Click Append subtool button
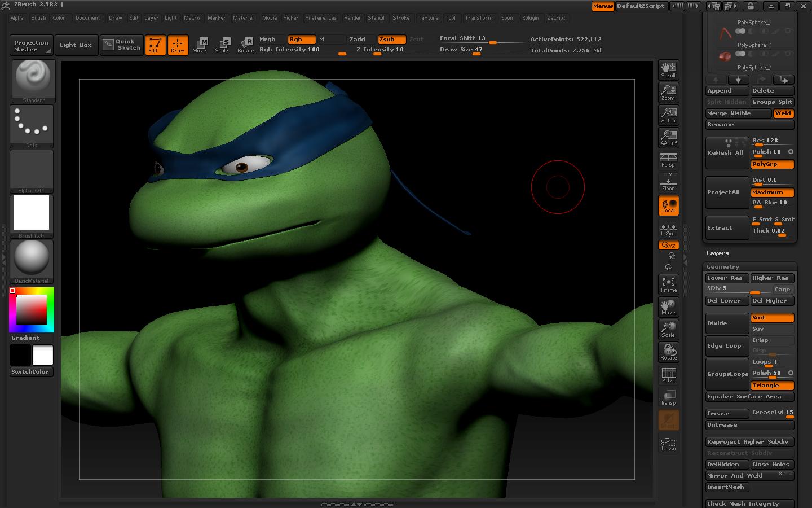This screenshot has width=812, height=508. click(727, 91)
